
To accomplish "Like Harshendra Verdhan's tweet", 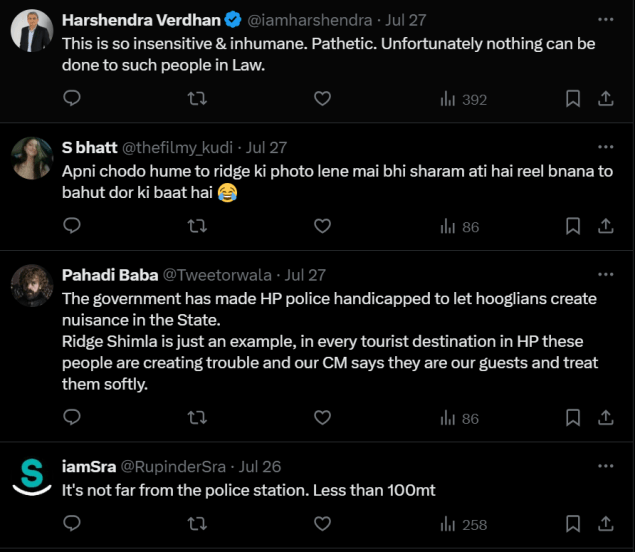I will pos(322,98).
